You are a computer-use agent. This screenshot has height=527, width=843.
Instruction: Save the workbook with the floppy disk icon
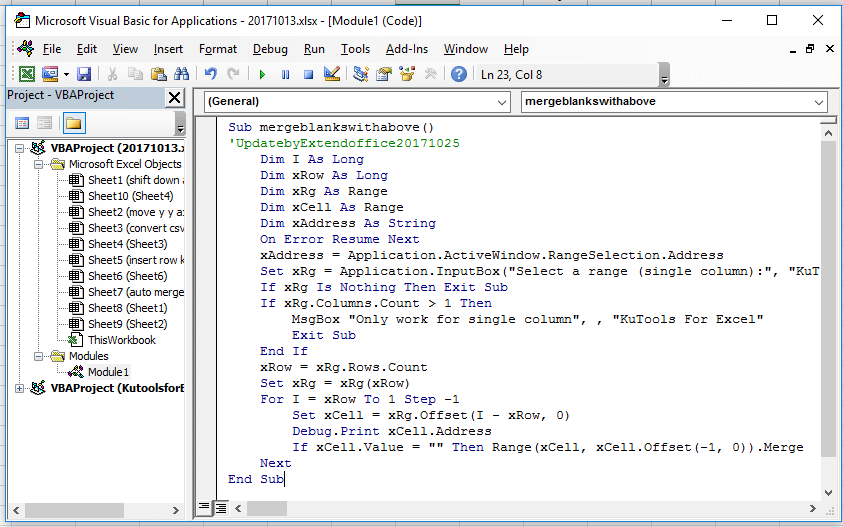pos(84,74)
